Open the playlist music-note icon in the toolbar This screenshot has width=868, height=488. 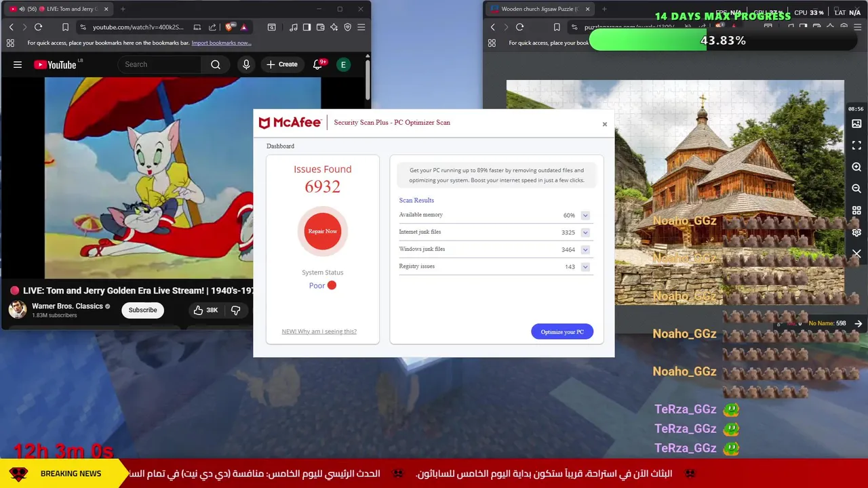coord(293,27)
